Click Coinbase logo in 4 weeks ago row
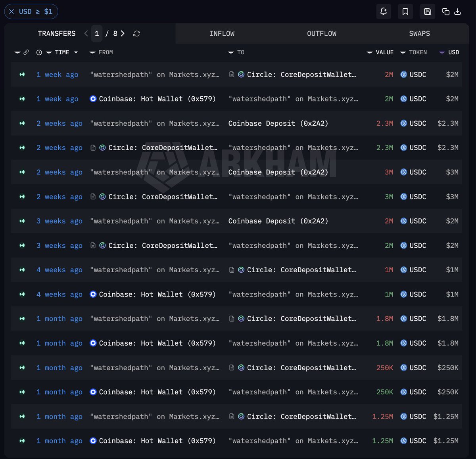The height and width of the screenshot is (459, 476). tap(93, 294)
